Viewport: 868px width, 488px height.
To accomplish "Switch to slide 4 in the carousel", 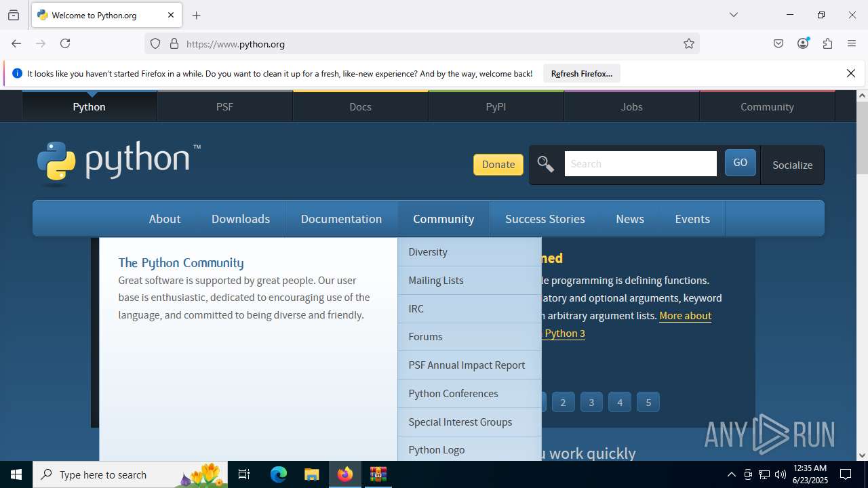I will (620, 402).
